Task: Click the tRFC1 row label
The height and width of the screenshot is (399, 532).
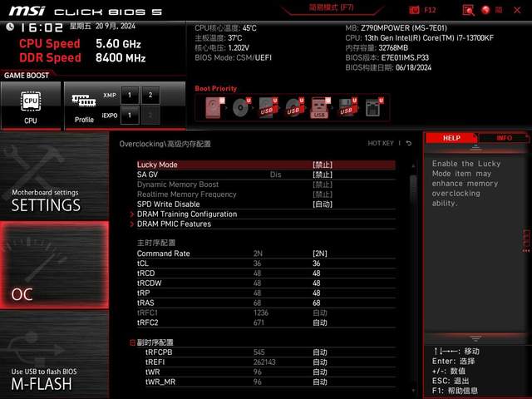Action: 147,313
